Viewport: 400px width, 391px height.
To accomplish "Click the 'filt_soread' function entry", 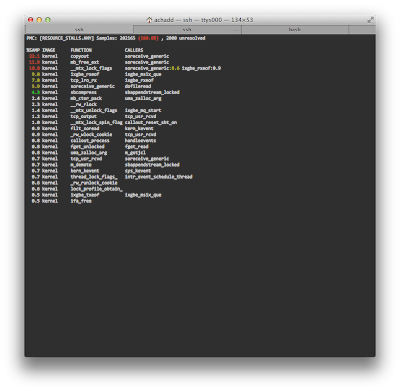I will click(85, 128).
